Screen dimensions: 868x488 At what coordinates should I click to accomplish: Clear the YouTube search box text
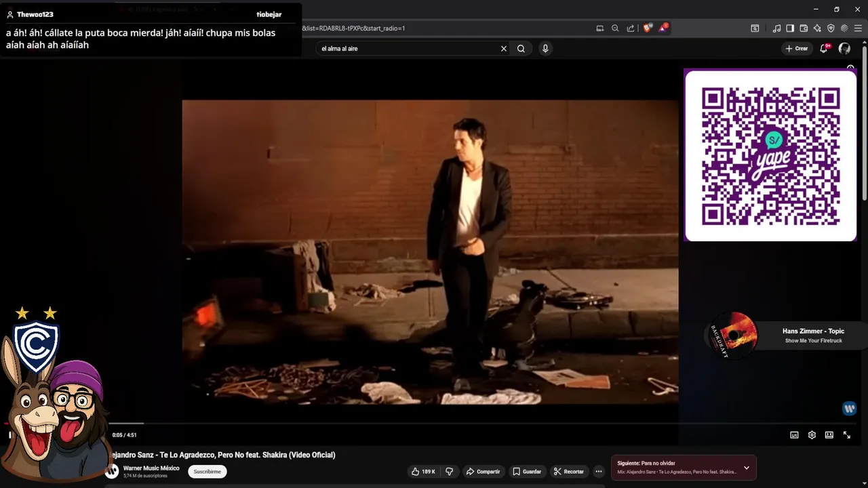tap(503, 49)
